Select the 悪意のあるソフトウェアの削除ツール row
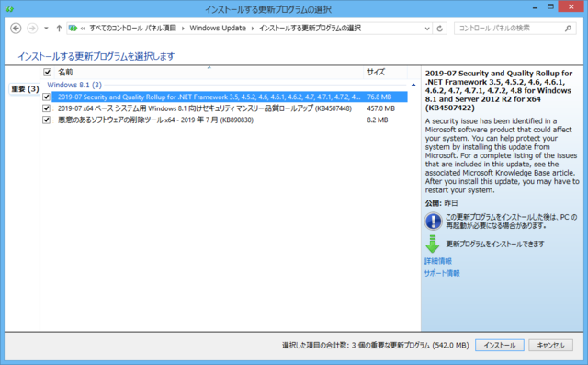The image size is (588, 365). click(x=229, y=120)
